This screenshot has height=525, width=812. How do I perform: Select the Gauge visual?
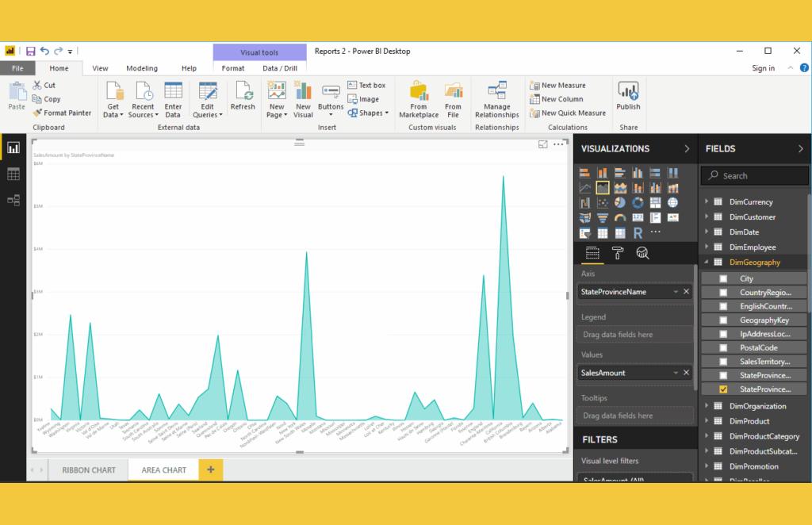pos(620,218)
